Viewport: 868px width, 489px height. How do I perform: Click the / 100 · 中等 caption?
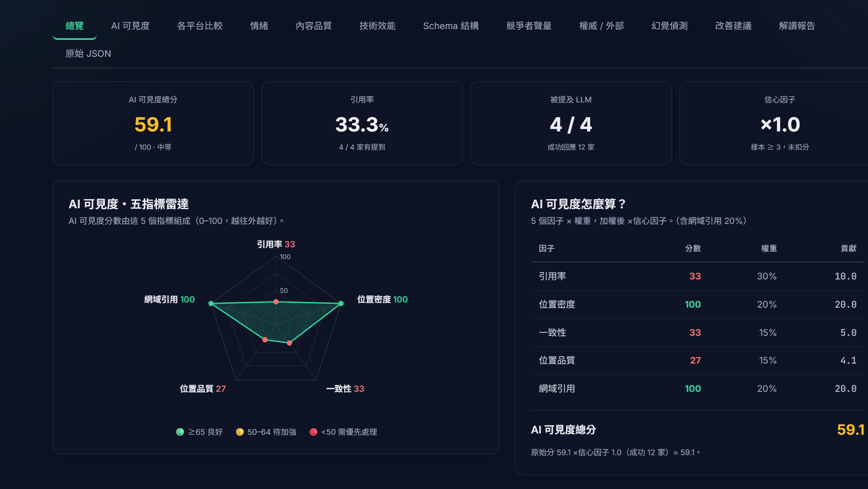point(153,147)
